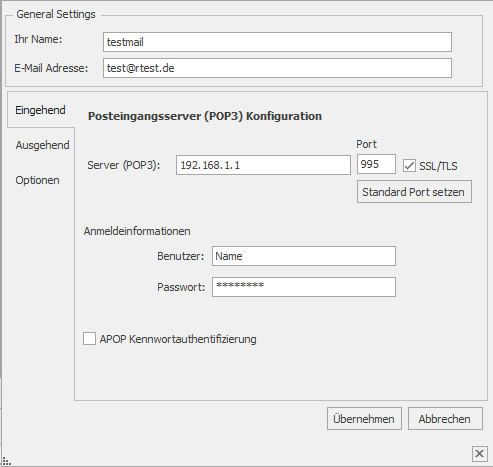Cancel with the Abbrechen button
493x467 pixels.
pos(445,419)
